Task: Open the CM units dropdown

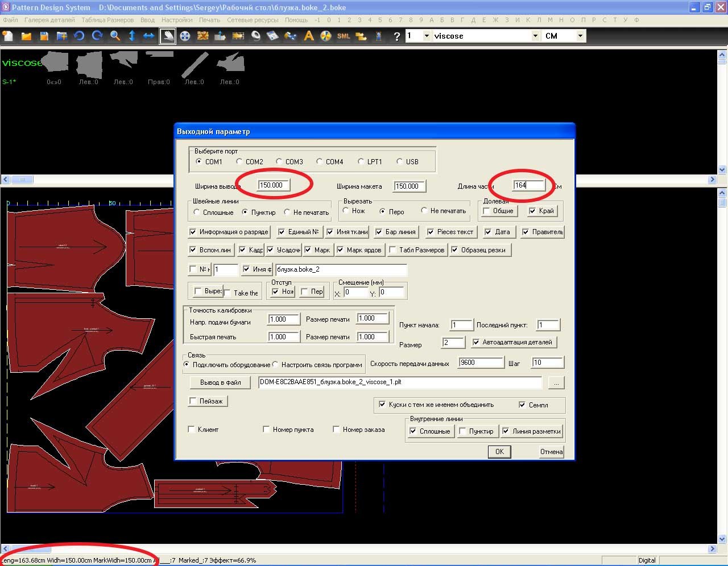Action: click(x=580, y=36)
